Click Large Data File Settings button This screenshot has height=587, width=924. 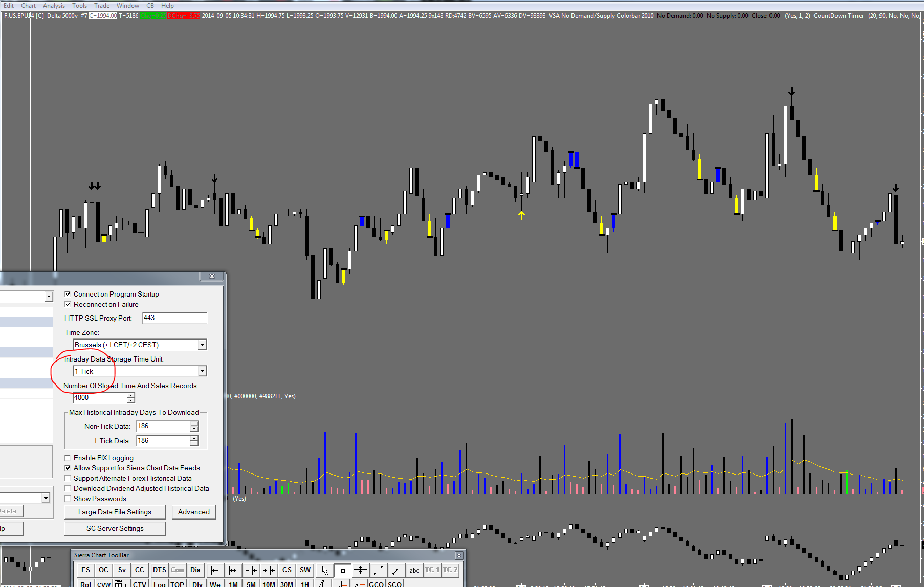115,512
